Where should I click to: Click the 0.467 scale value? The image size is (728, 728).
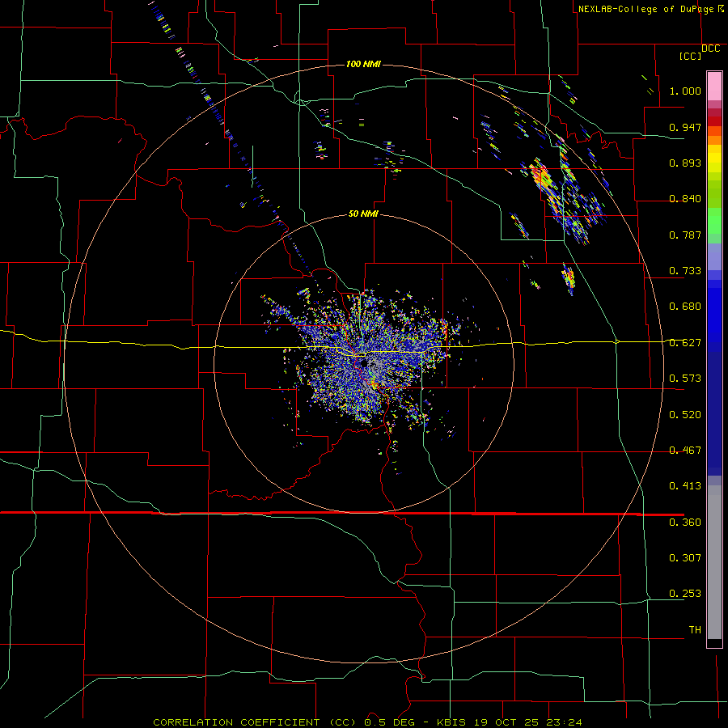[685, 451]
